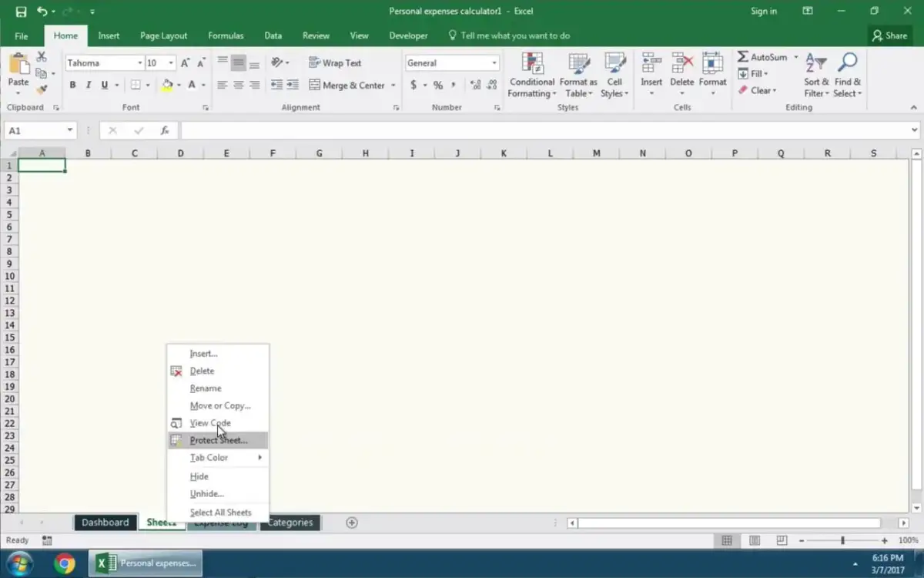Viewport: 924px width, 578px height.
Task: Toggle Bold formatting
Action: click(x=73, y=86)
